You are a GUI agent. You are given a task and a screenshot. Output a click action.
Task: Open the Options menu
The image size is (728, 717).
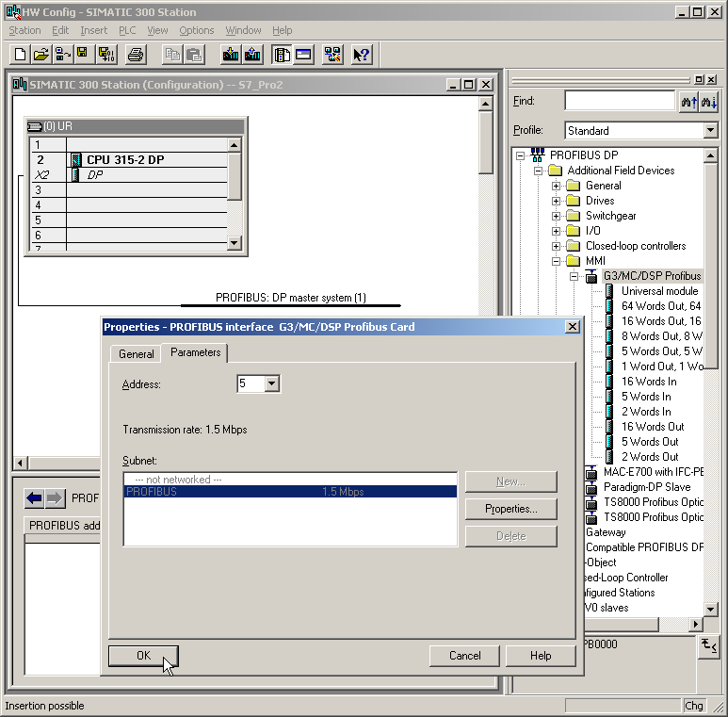coord(197,30)
